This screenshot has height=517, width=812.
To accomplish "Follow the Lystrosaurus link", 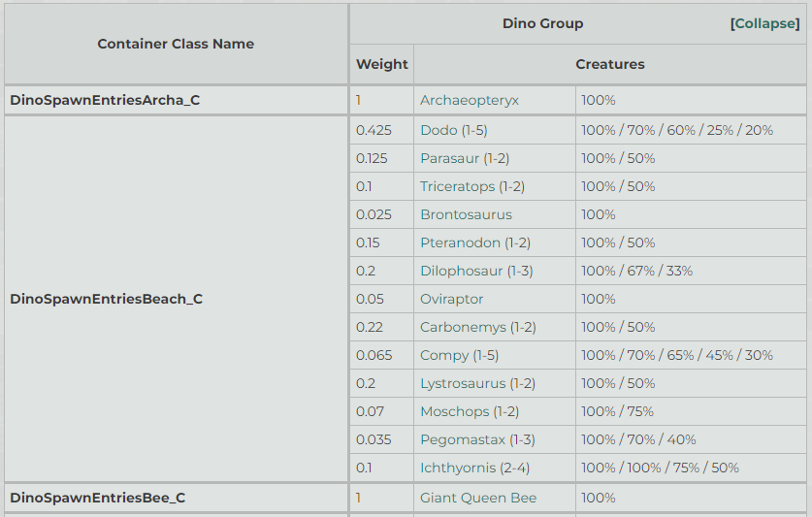I will click(463, 383).
